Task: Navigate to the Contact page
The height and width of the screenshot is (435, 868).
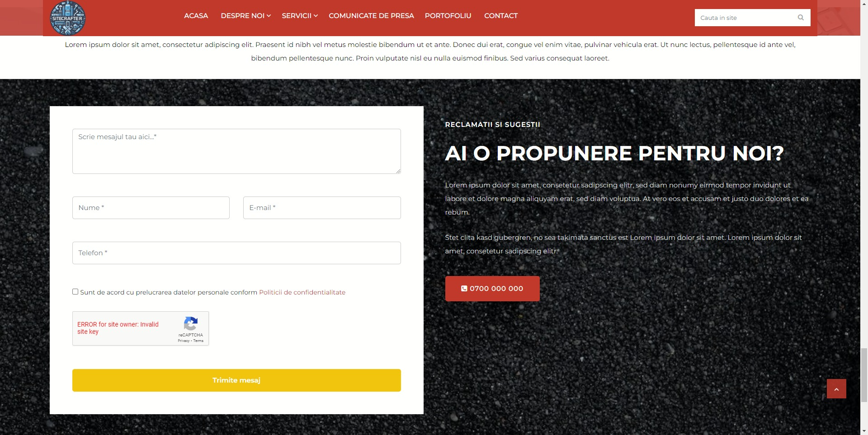Action: point(500,16)
